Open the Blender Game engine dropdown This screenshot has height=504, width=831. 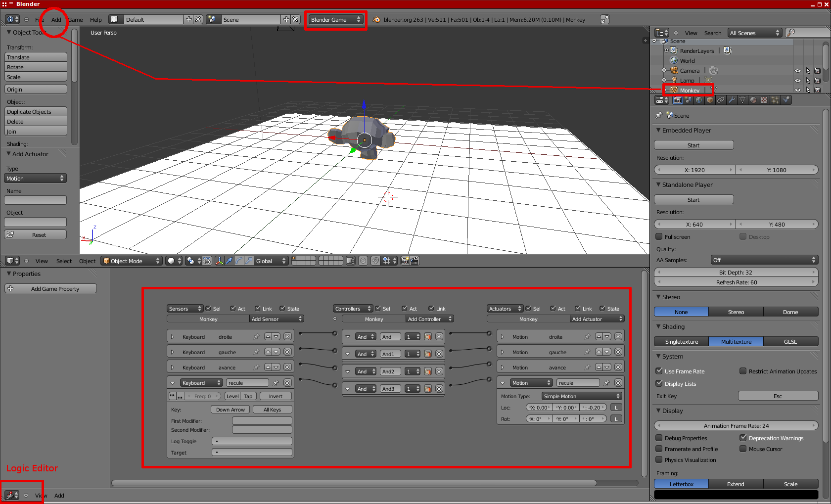coord(336,20)
